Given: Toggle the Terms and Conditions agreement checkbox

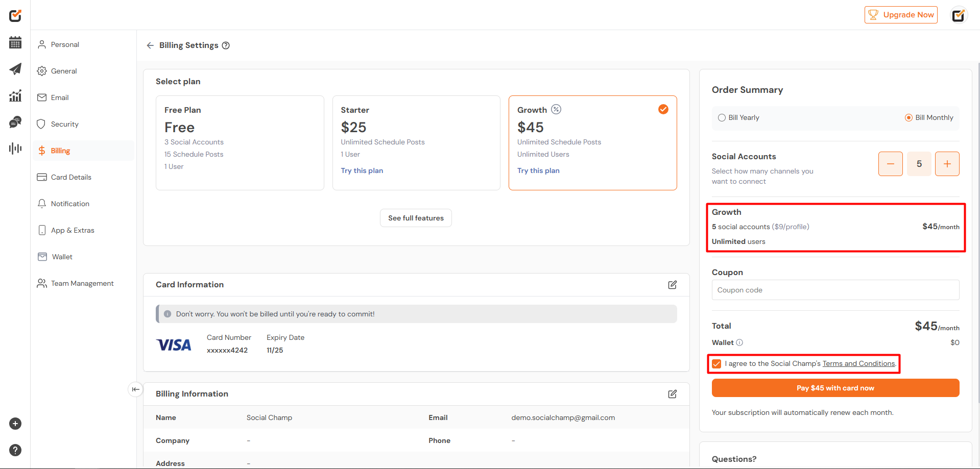Looking at the screenshot, I should pos(716,364).
